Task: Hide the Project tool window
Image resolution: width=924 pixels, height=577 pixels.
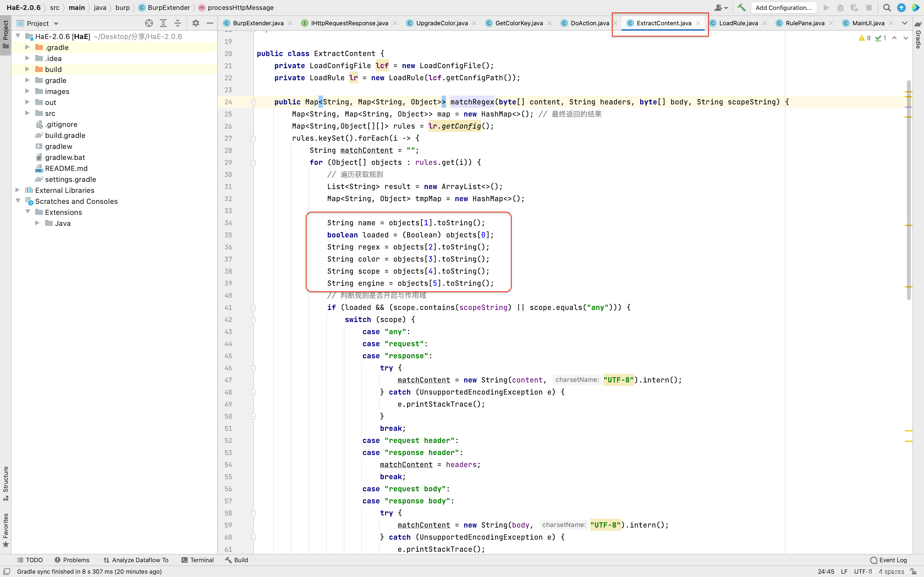Action: (210, 23)
